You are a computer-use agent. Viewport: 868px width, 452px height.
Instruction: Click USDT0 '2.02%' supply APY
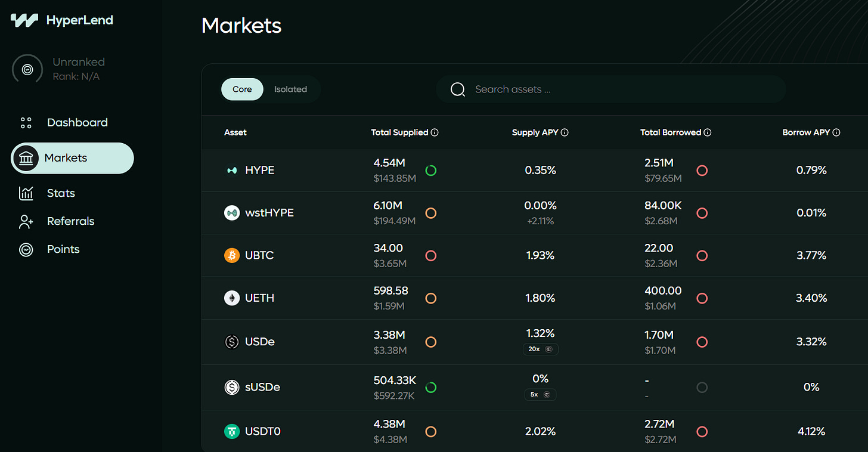[540, 431]
